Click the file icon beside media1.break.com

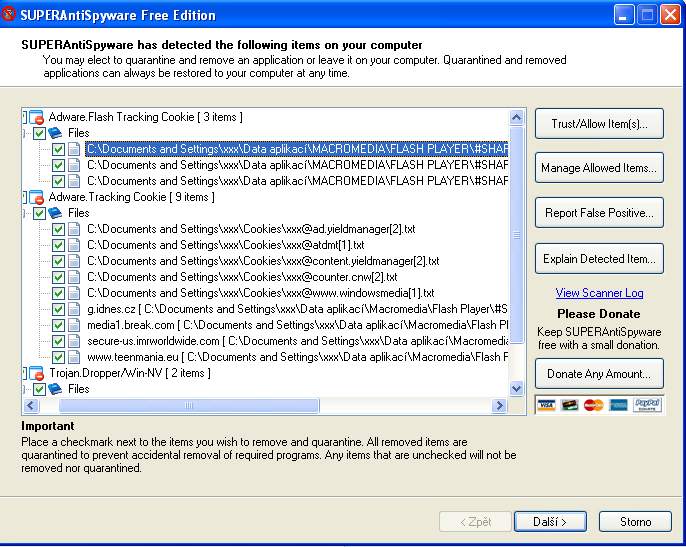(74, 325)
